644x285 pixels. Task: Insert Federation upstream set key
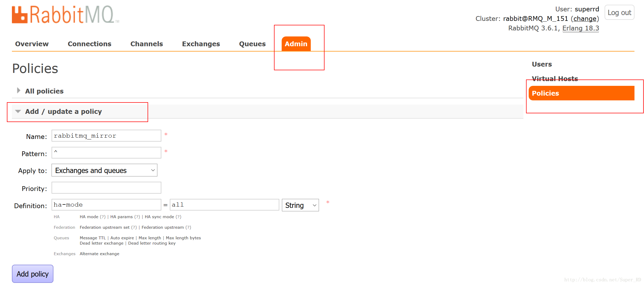click(x=105, y=227)
